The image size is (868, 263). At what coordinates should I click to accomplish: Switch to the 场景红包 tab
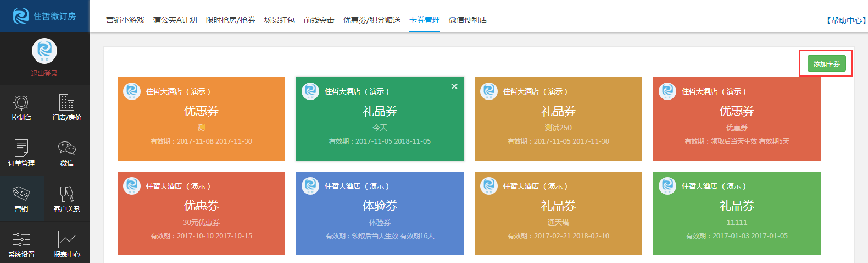280,20
